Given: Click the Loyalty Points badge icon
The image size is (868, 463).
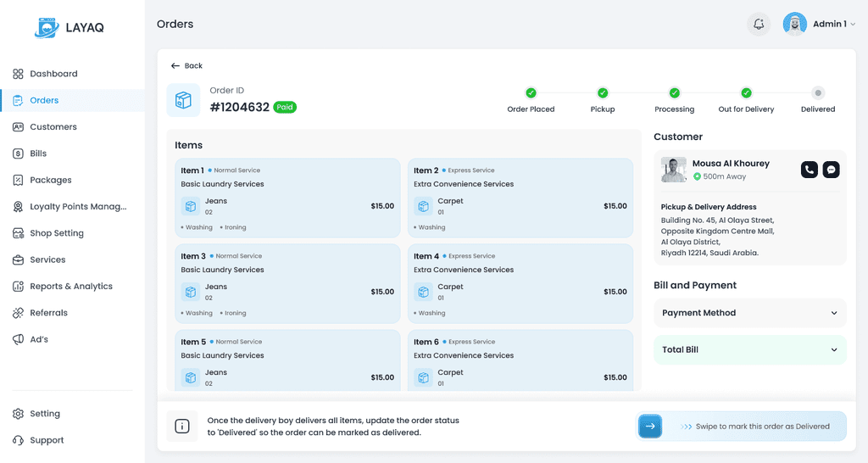Looking at the screenshot, I should click(x=19, y=207).
